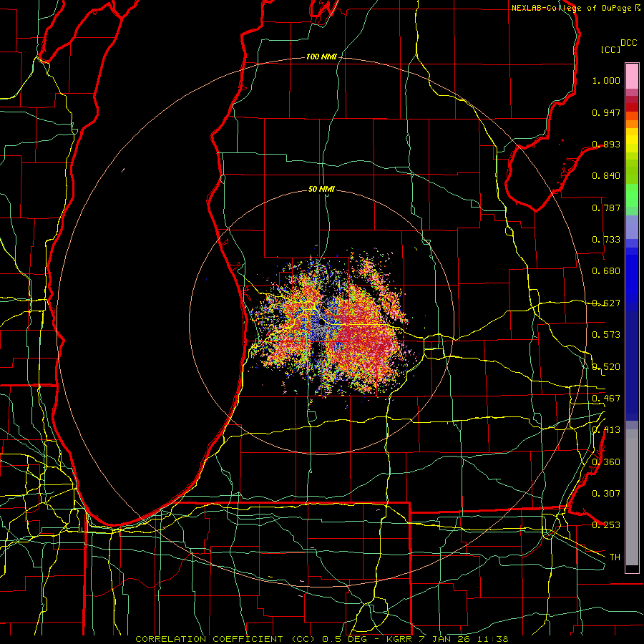Select the 0.573 legend value
Screen dimensions: 644x644
tap(606, 335)
